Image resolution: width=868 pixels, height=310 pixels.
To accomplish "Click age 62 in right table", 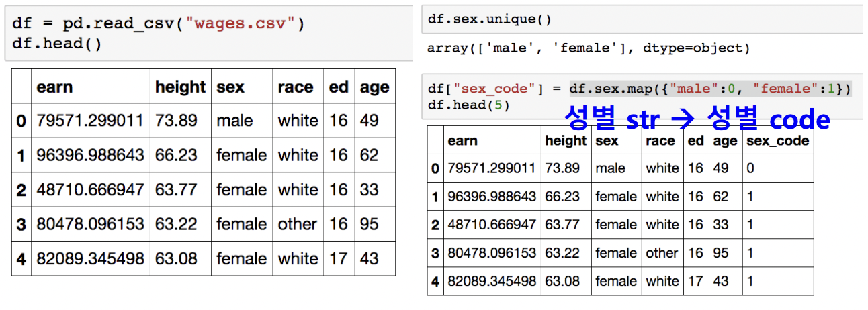I will click(x=721, y=197).
